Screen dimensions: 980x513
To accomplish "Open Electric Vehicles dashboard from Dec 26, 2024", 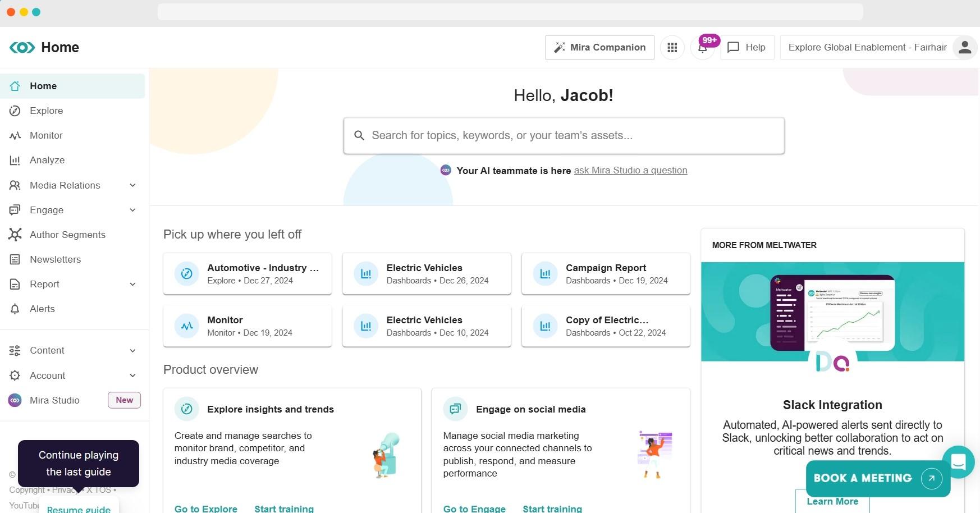I will [427, 274].
